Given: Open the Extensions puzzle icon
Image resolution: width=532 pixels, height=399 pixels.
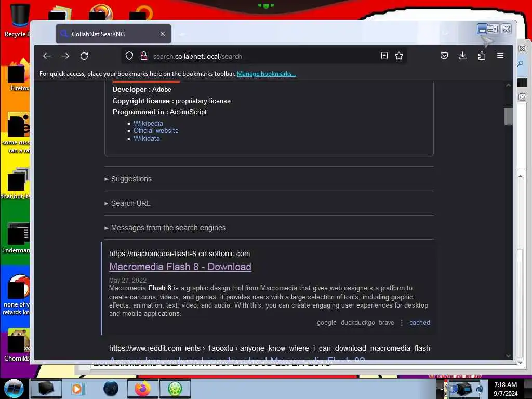Looking at the screenshot, I should pos(482,56).
